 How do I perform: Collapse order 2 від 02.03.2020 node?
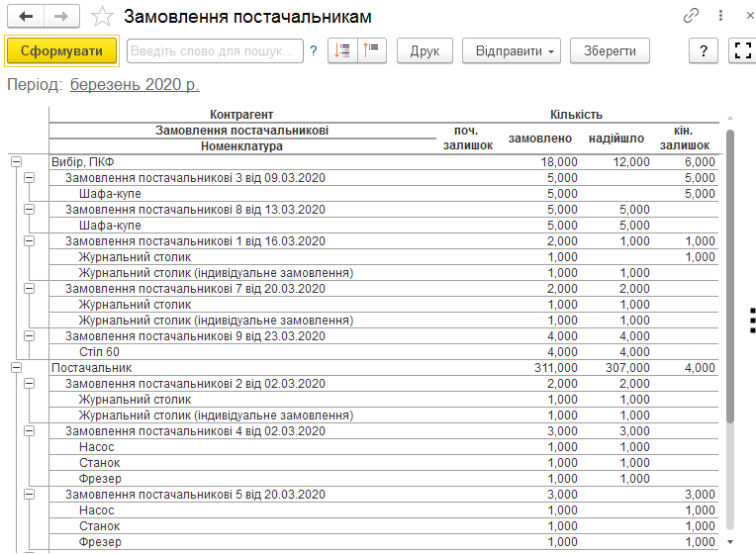(30, 383)
